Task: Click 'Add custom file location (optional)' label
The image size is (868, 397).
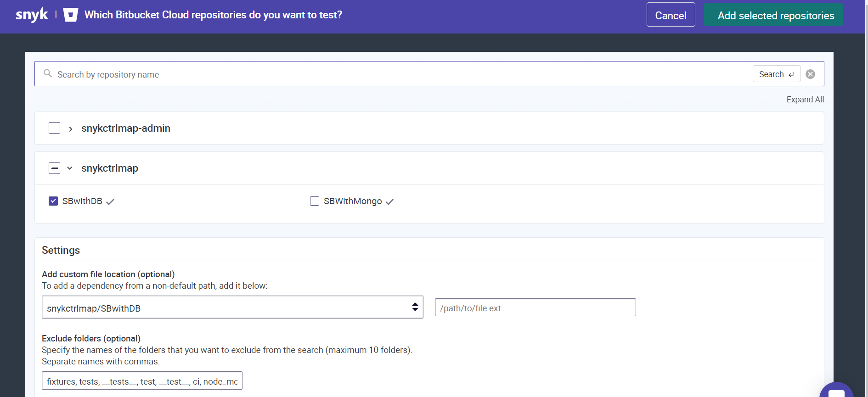Action: tap(108, 274)
